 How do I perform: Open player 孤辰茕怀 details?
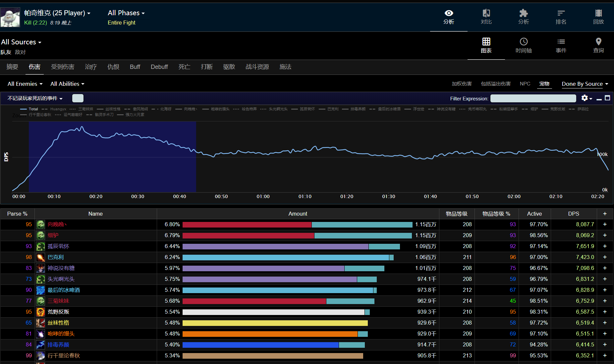pos(58,246)
